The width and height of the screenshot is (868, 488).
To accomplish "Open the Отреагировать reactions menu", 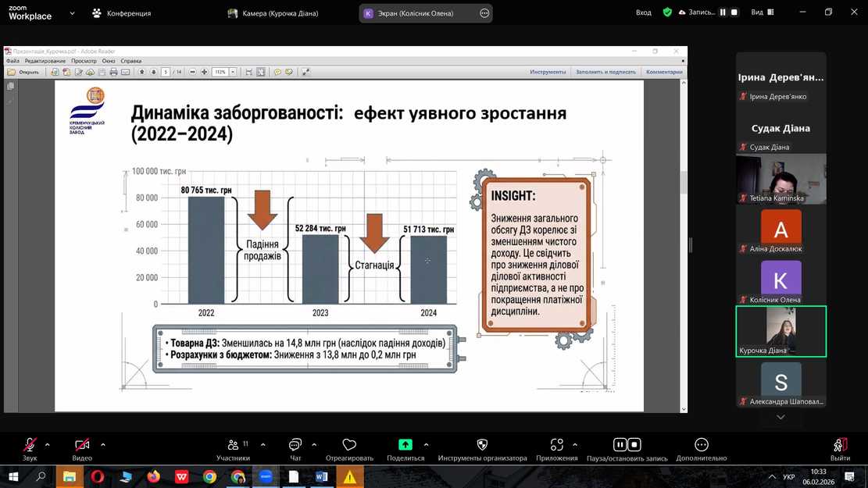I will click(349, 445).
